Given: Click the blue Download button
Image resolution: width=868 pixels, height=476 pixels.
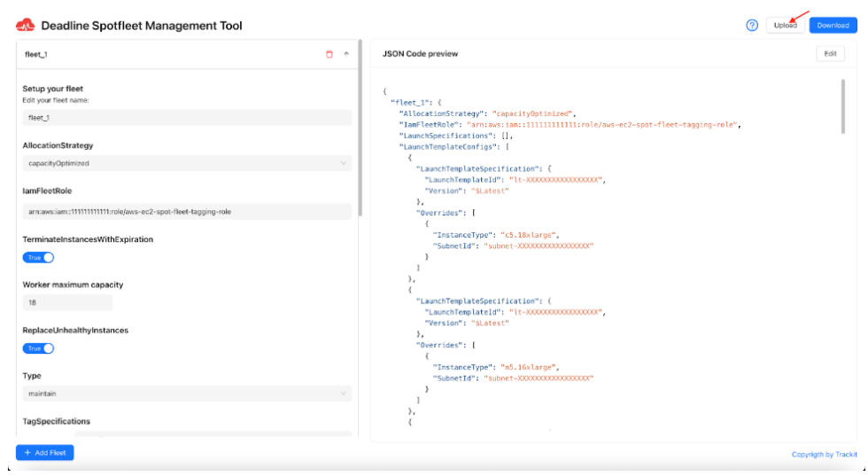Looking at the screenshot, I should click(833, 26).
